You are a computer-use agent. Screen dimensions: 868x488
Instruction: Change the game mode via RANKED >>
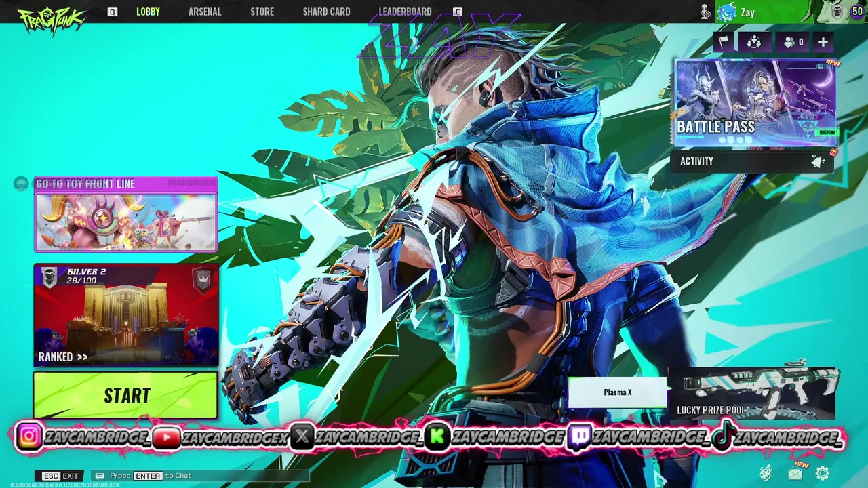tap(63, 357)
